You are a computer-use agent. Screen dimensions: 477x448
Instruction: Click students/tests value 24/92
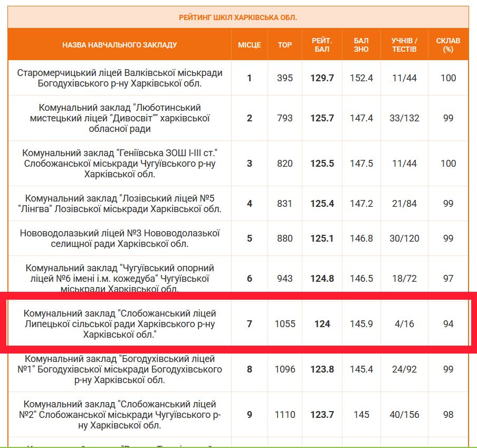(x=404, y=369)
